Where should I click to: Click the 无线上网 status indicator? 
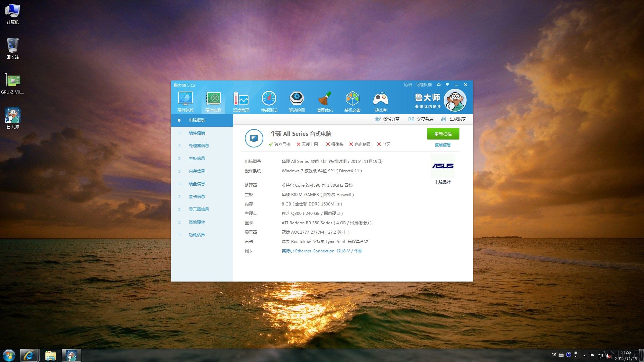pyautogui.click(x=307, y=144)
